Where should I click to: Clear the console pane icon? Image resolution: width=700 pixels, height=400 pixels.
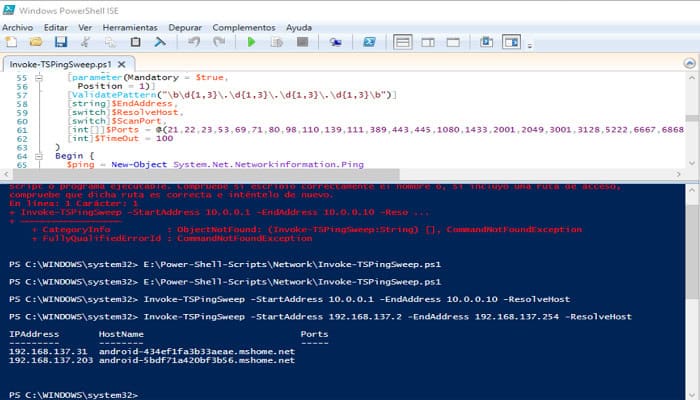point(160,42)
